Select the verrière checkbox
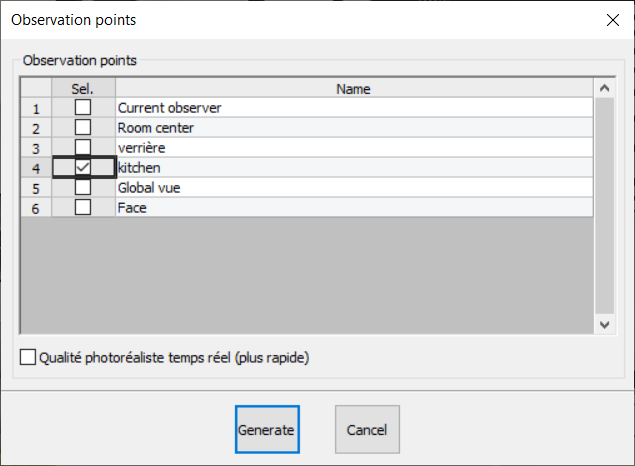 83,147
